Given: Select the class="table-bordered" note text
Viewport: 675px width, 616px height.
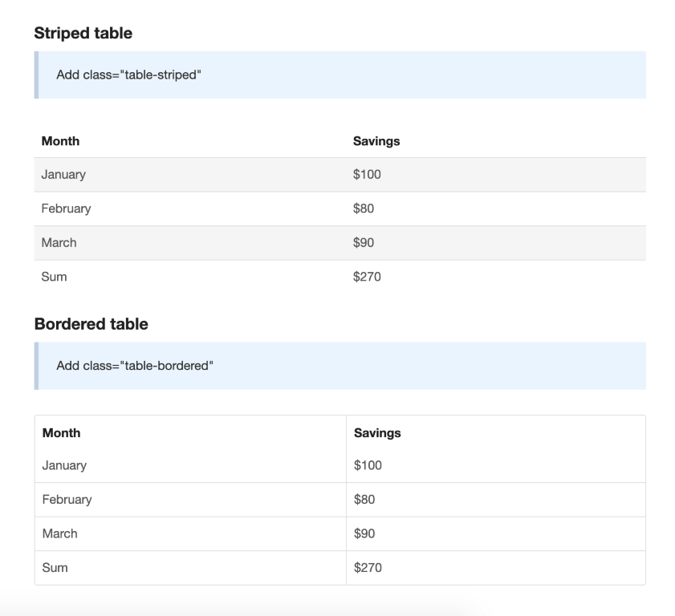Looking at the screenshot, I should point(135,366).
